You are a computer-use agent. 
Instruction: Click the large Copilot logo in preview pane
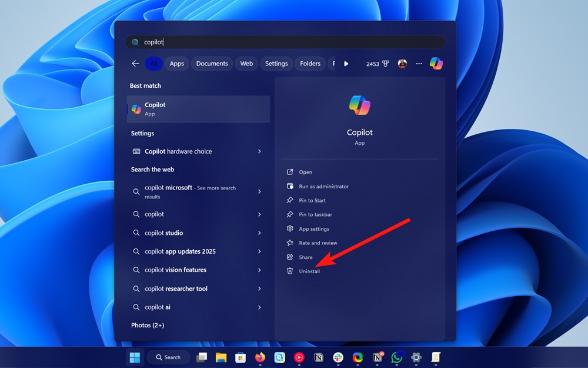pos(359,104)
